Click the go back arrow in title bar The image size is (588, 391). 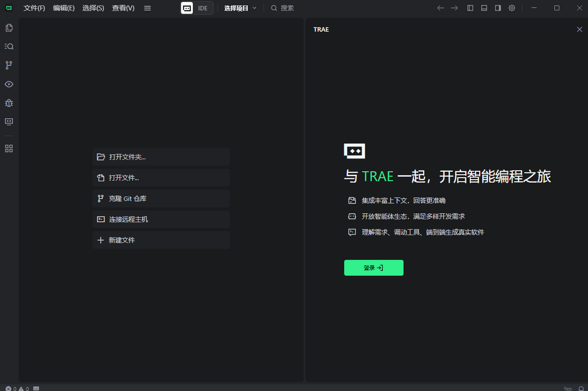pyautogui.click(x=441, y=8)
